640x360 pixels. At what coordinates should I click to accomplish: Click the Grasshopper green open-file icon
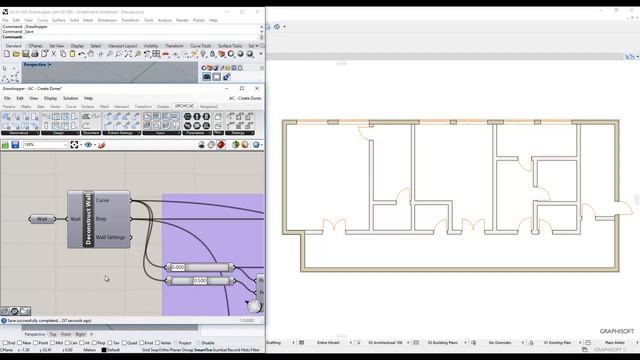[x=6, y=144]
